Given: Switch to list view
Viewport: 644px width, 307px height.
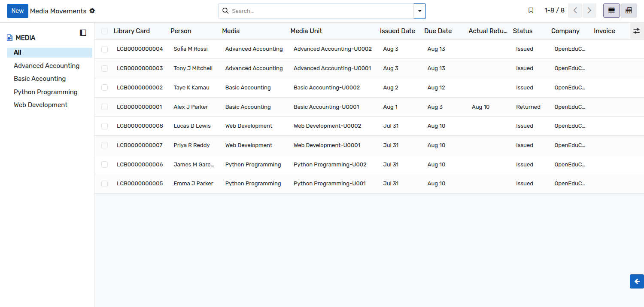Looking at the screenshot, I should tap(611, 10).
